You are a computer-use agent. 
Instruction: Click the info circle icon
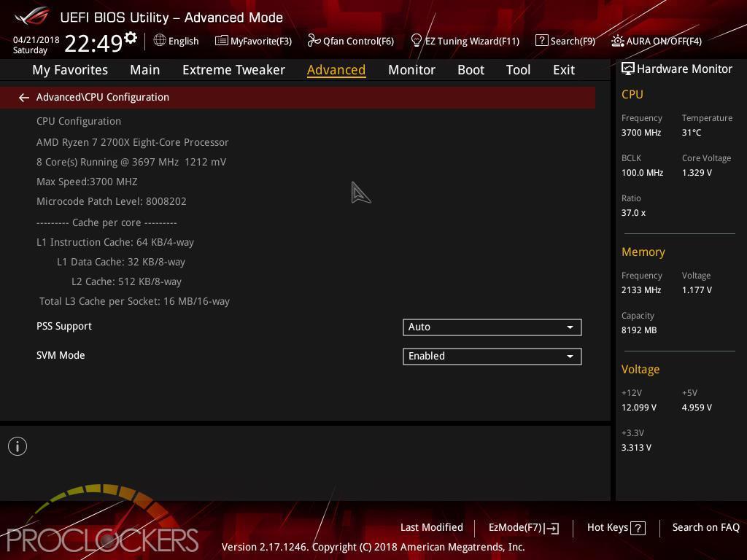[x=18, y=446]
